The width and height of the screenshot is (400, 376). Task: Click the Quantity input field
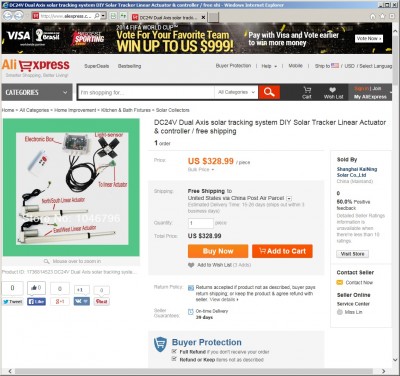201,223
